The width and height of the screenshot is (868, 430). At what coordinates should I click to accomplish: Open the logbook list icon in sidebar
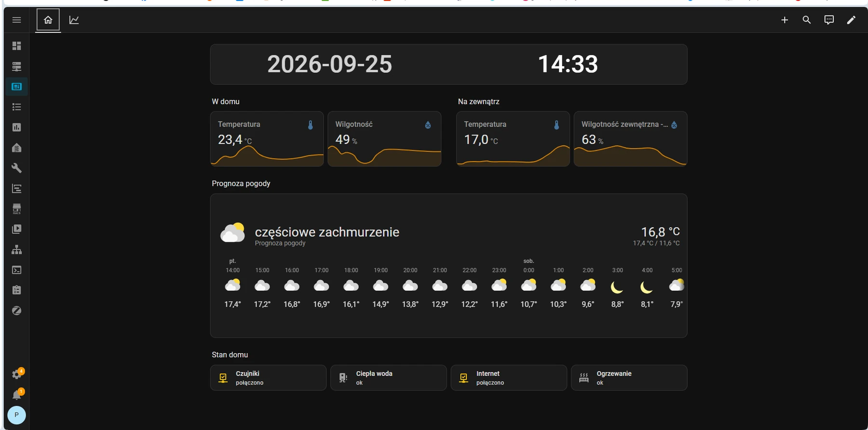(x=16, y=107)
